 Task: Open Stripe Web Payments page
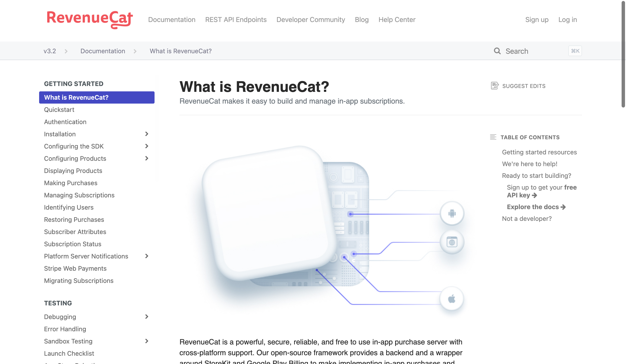[75, 268]
